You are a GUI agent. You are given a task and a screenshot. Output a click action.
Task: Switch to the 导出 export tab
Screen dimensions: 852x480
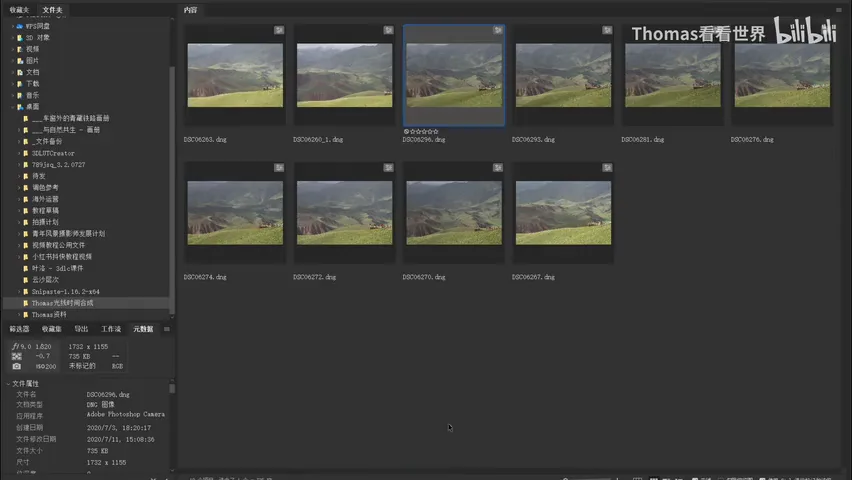tap(81, 329)
